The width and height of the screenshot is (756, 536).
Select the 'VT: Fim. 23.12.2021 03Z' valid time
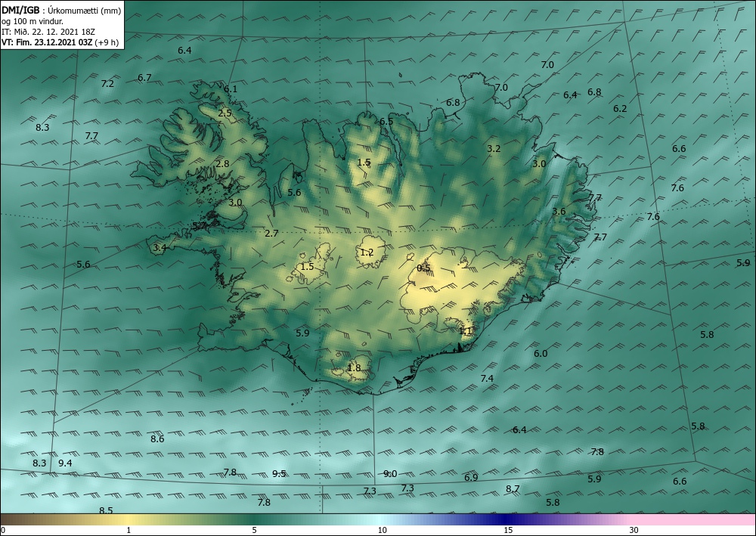click(x=47, y=42)
